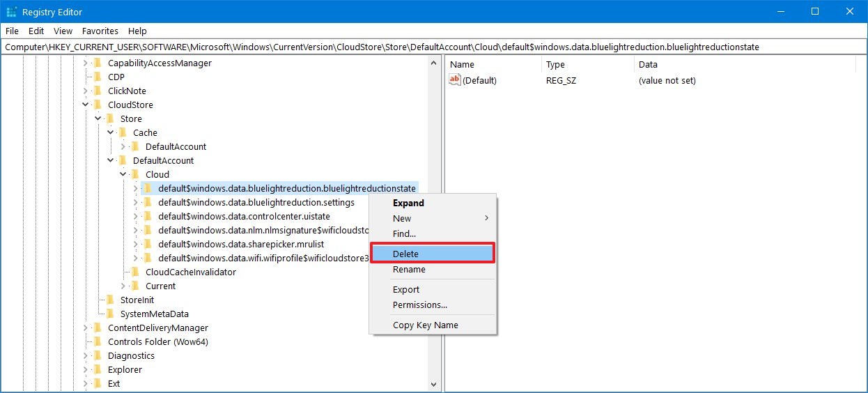The image size is (868, 393).
Task: Click the ContentDeliveryManager folder icon
Action: pyautogui.click(x=98, y=327)
